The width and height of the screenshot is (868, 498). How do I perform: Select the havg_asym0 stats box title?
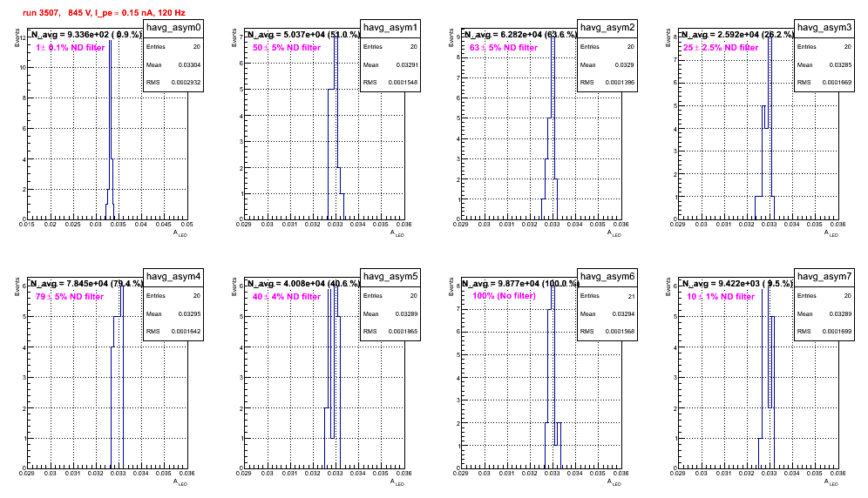pyautogui.click(x=173, y=28)
